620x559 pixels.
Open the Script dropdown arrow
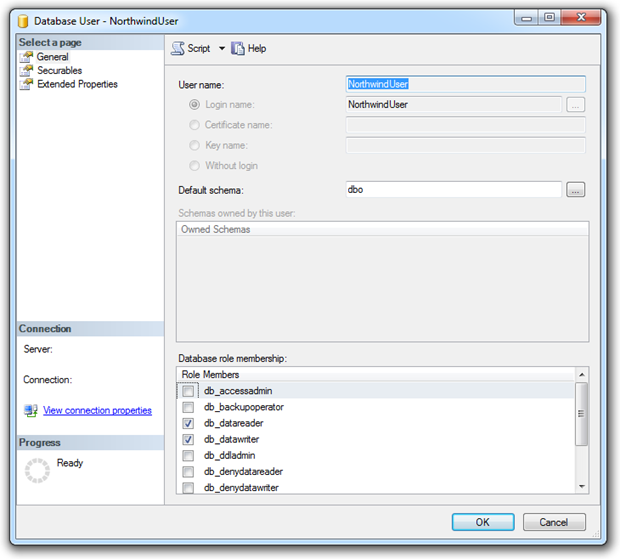pos(222,48)
